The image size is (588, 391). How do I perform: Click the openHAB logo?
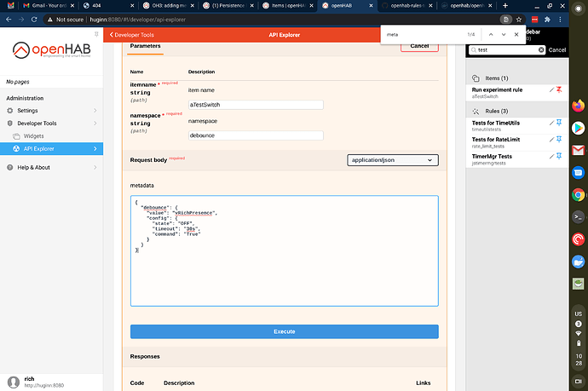pyautogui.click(x=51, y=50)
